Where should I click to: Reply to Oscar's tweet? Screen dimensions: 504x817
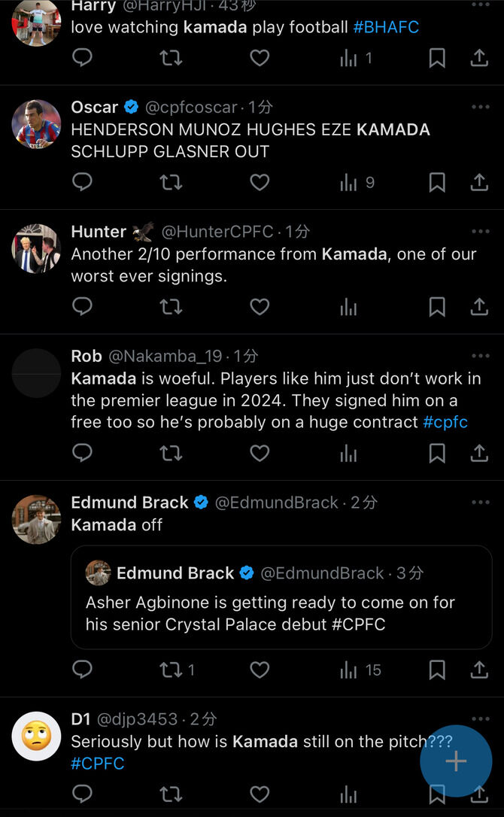pyautogui.click(x=82, y=182)
